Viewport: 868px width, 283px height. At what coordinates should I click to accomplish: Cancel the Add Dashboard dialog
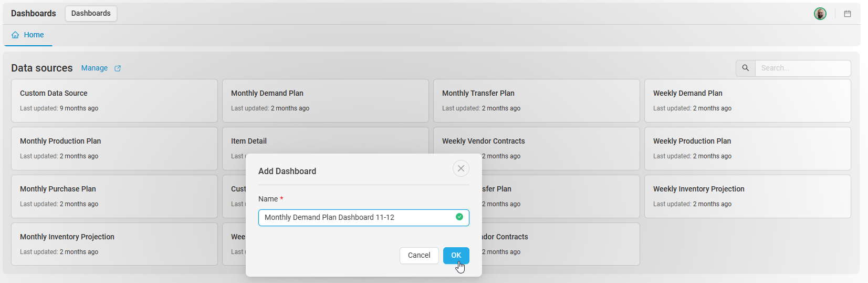[x=419, y=256]
